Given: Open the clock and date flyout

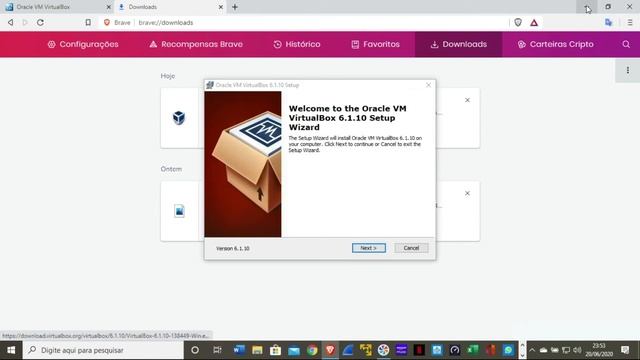Looking at the screenshot, I should tap(599, 350).
